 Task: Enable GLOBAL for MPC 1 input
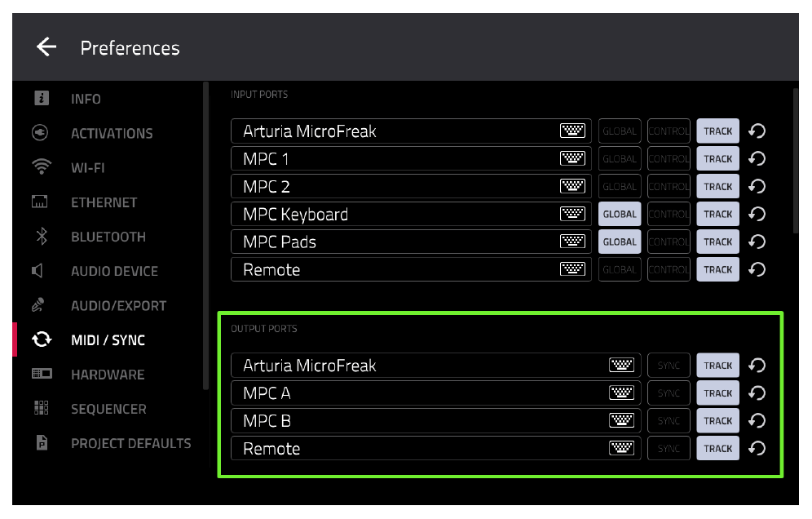click(x=620, y=158)
